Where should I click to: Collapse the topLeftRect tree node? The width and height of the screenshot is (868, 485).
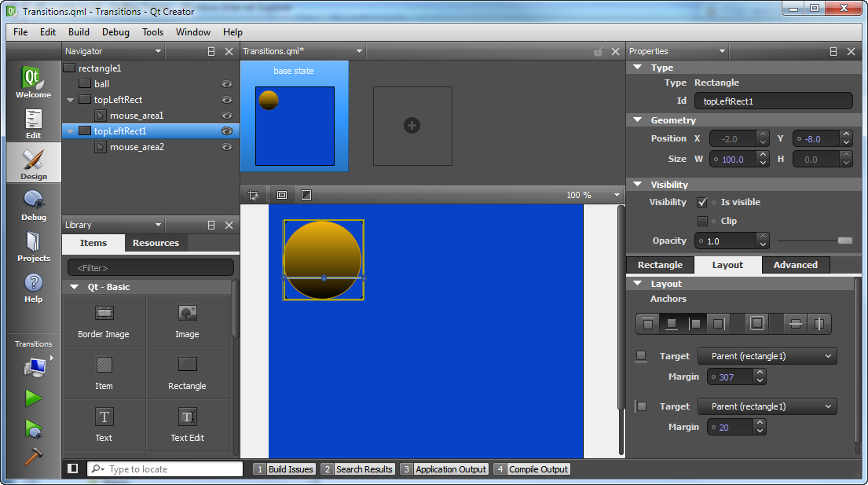71,100
